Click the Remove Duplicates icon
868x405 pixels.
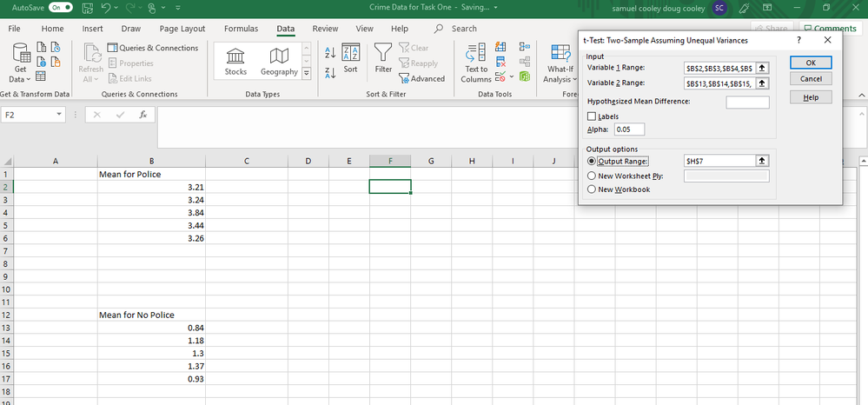(x=500, y=62)
